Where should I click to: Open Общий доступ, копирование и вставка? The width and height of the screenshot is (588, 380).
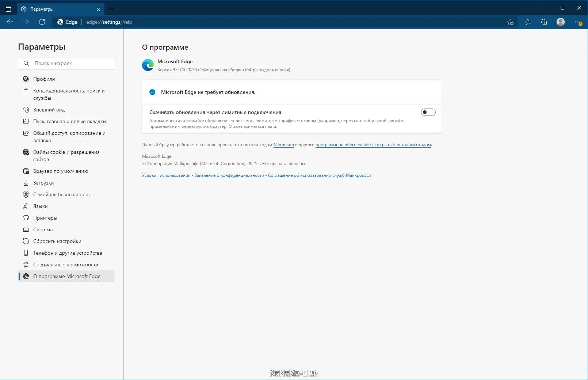[66, 137]
